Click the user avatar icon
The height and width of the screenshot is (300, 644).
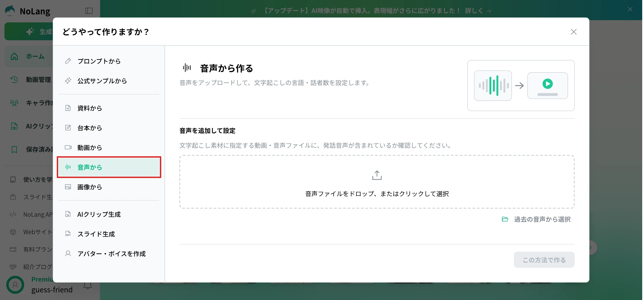pos(15,285)
